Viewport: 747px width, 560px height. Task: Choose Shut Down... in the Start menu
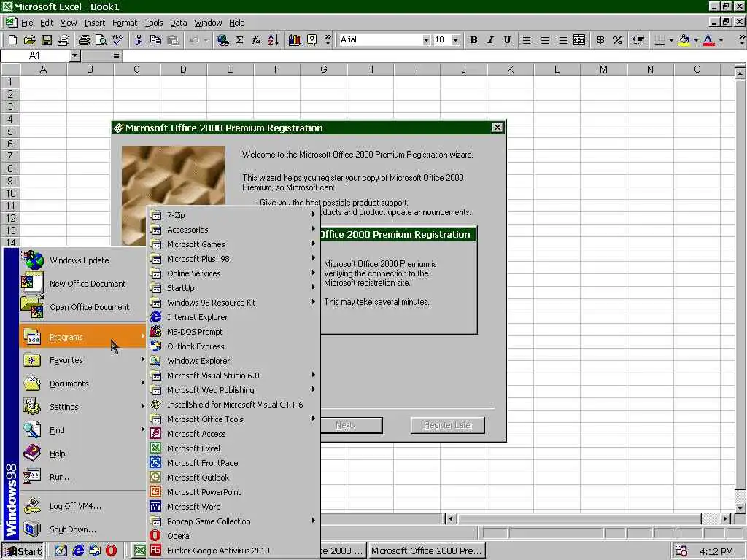[x=83, y=529]
